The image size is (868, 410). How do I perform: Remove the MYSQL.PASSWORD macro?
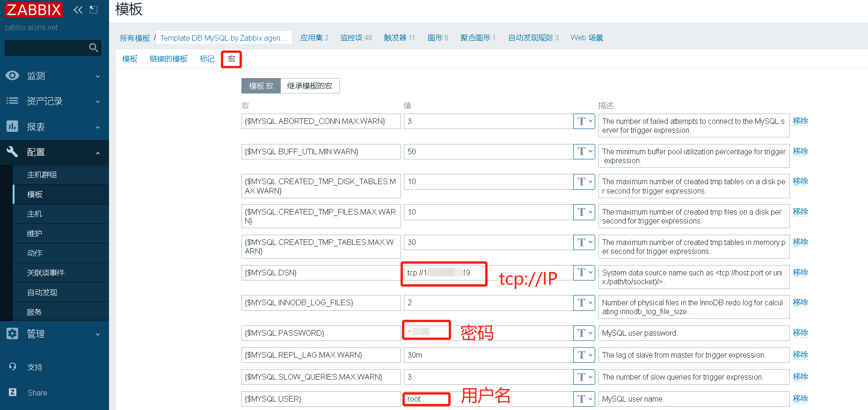point(801,332)
